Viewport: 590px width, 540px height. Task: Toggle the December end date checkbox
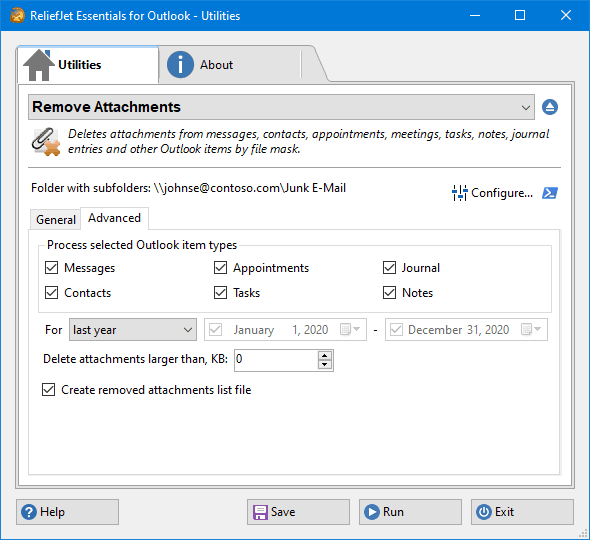pos(396,330)
